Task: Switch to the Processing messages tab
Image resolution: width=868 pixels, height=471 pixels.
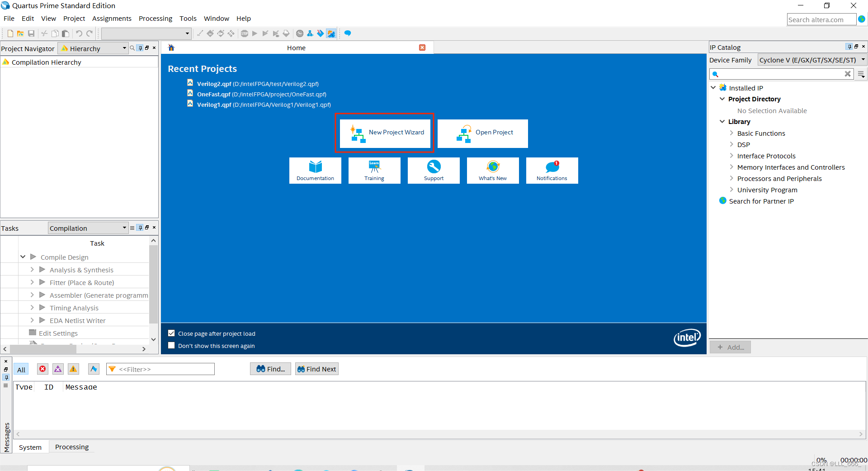Action: pos(72,447)
